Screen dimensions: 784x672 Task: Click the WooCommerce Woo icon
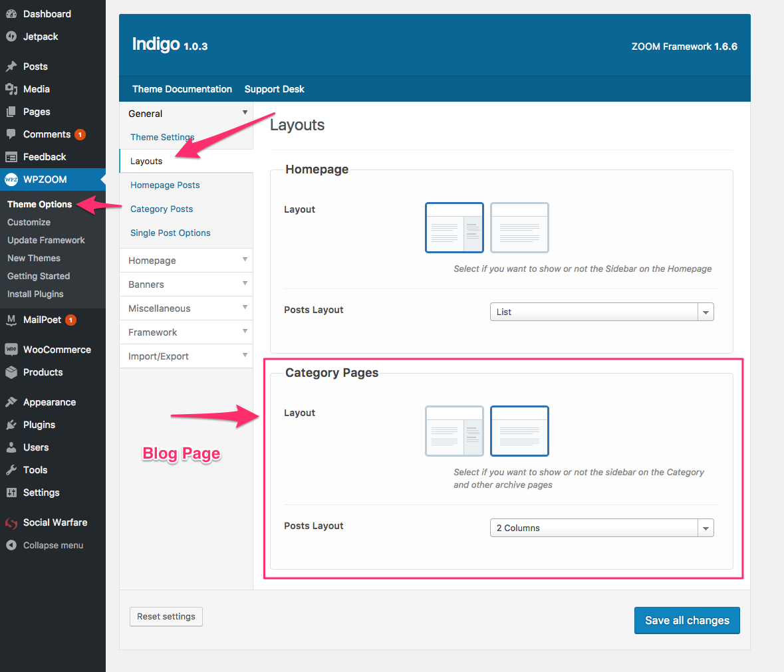click(11, 349)
